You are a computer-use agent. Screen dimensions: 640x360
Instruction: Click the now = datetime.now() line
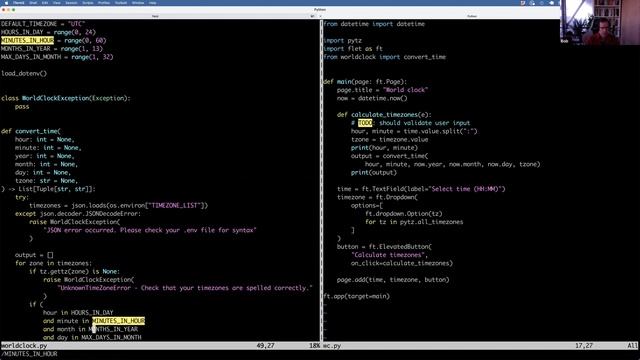(372, 98)
